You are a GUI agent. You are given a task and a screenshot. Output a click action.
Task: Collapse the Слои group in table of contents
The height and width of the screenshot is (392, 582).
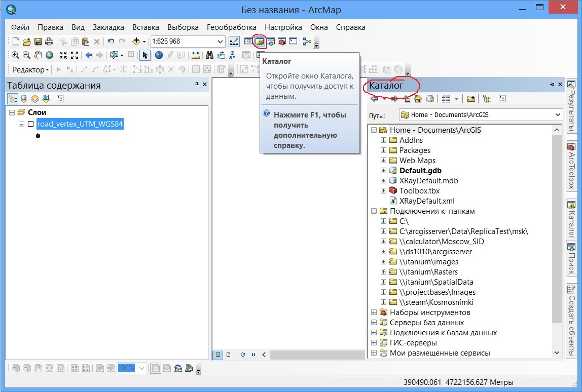pyautogui.click(x=12, y=112)
